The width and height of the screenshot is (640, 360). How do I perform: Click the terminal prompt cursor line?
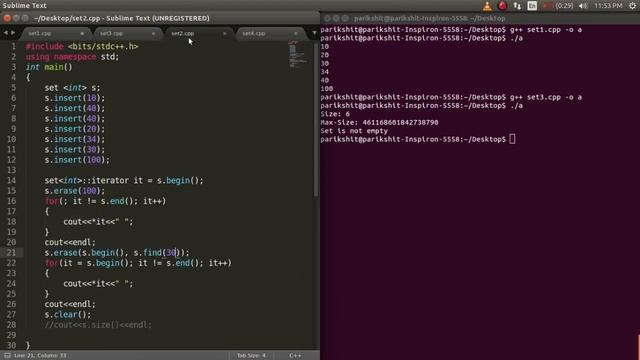pos(418,139)
